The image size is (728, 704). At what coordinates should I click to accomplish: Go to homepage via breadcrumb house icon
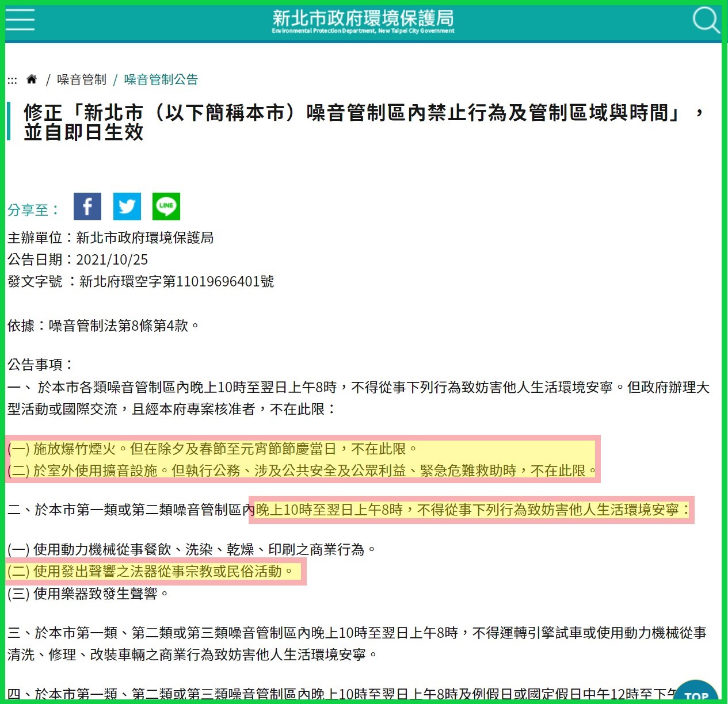[x=32, y=79]
